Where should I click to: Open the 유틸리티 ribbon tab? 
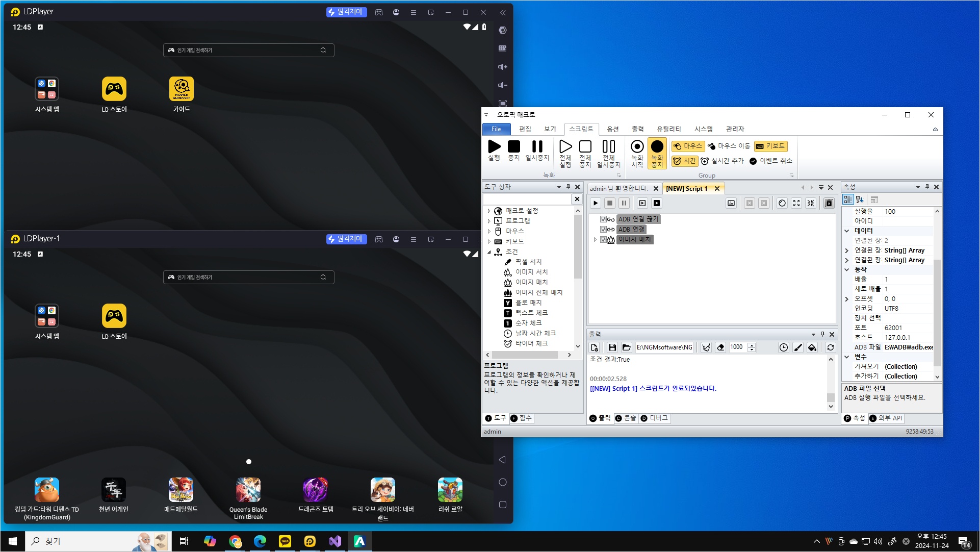point(668,129)
